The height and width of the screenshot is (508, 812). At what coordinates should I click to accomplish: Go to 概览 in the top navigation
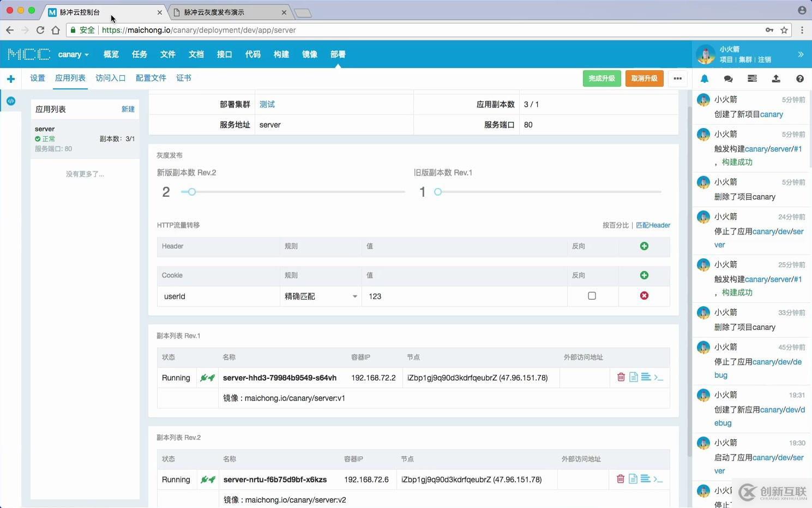(111, 55)
